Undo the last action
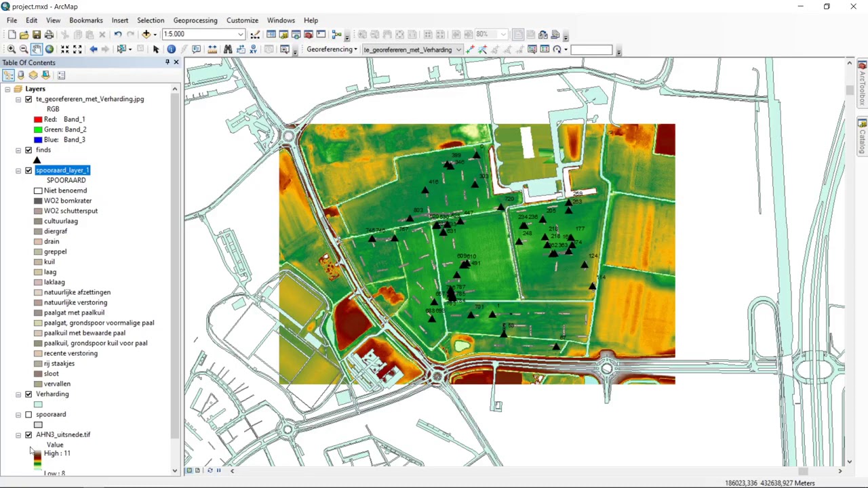 click(118, 35)
